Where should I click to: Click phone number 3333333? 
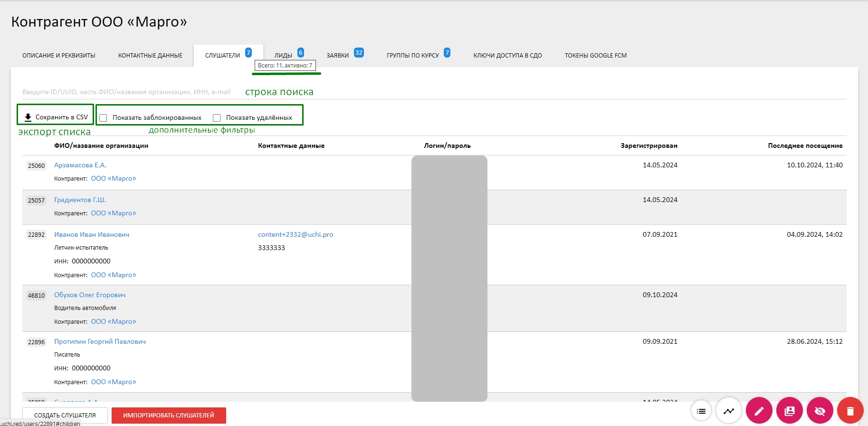pos(271,248)
